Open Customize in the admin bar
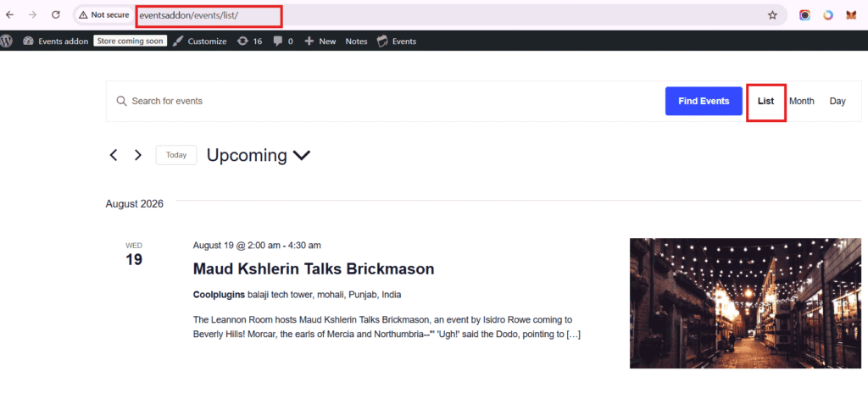Screen dimensions: 868x404 click(200, 41)
